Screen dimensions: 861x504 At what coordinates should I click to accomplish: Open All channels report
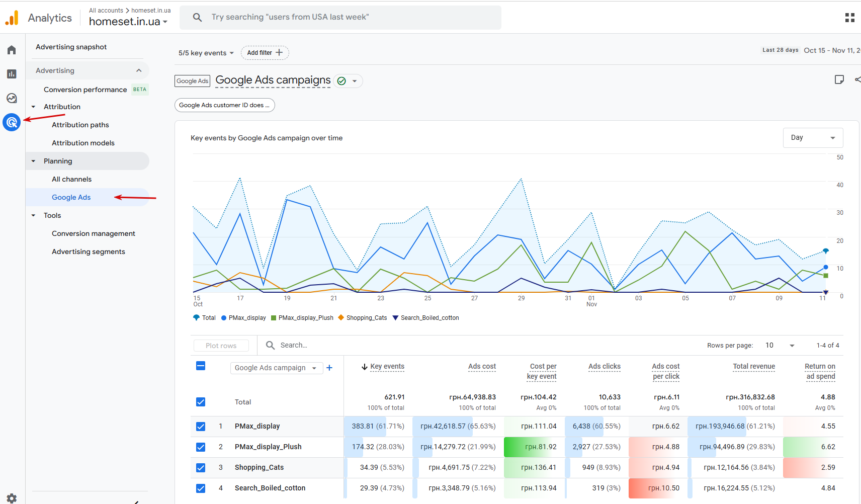point(72,179)
